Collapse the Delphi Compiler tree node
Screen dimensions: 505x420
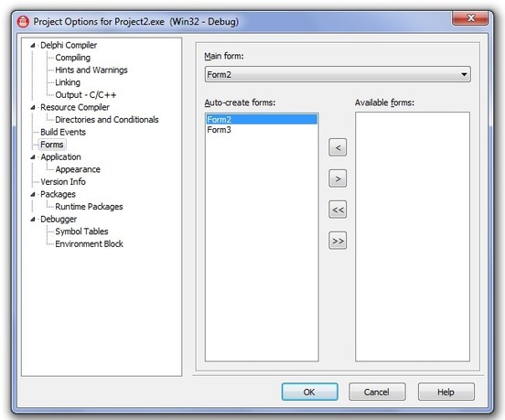point(33,46)
